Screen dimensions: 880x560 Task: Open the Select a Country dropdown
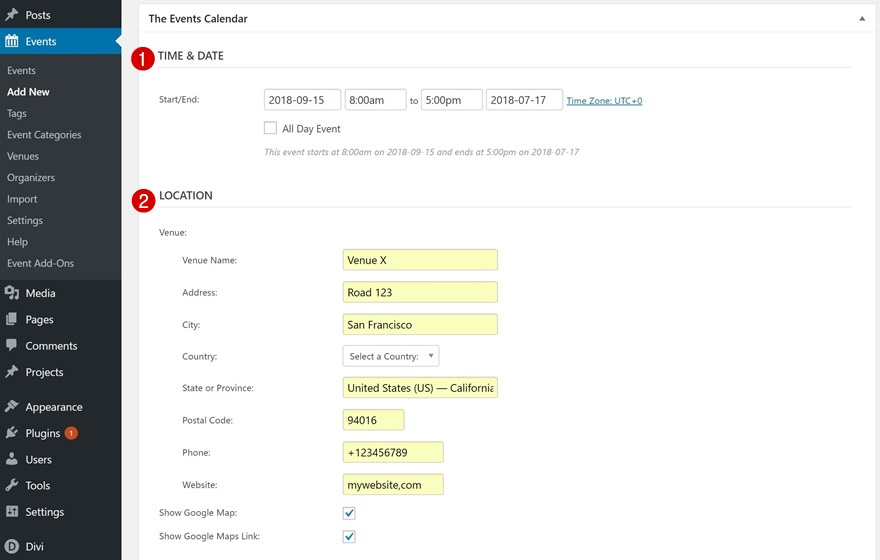tap(391, 356)
